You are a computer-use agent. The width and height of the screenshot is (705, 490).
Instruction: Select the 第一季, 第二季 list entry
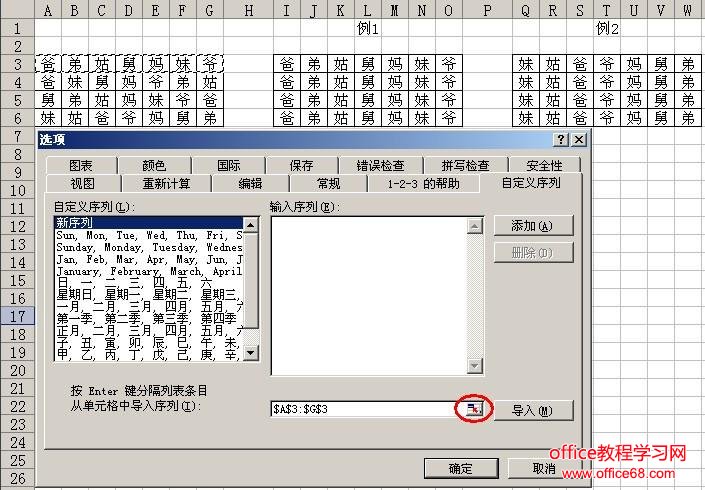coord(149,319)
